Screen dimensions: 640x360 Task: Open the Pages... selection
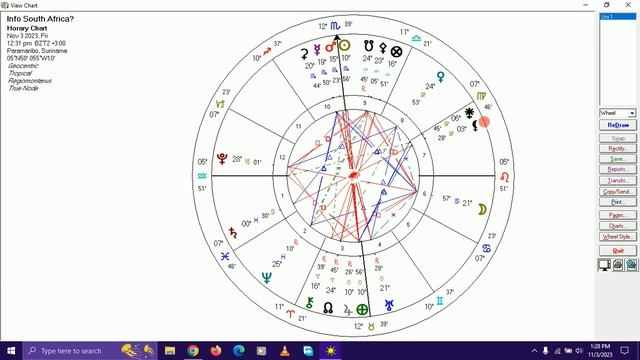(x=618, y=215)
